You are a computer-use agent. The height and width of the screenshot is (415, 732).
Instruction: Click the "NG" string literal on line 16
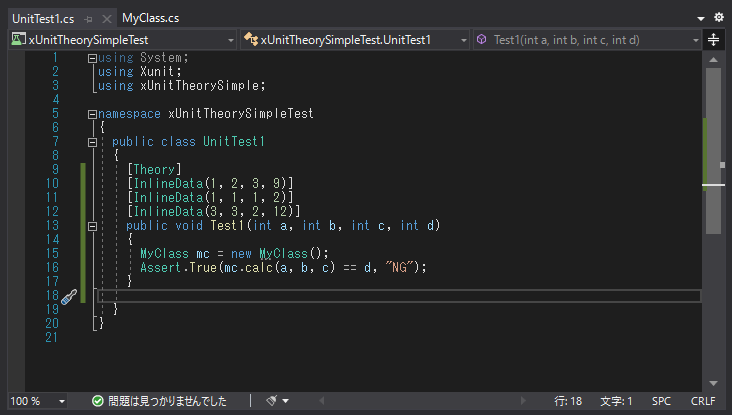[400, 267]
